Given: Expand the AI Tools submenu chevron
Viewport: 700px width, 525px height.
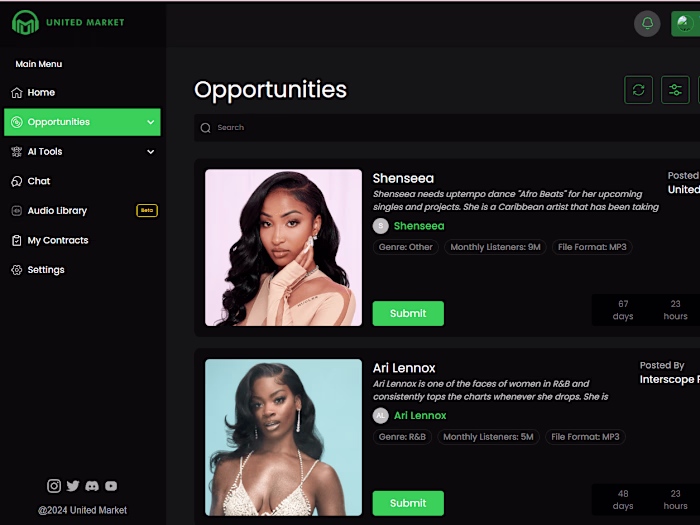Looking at the screenshot, I should point(151,152).
